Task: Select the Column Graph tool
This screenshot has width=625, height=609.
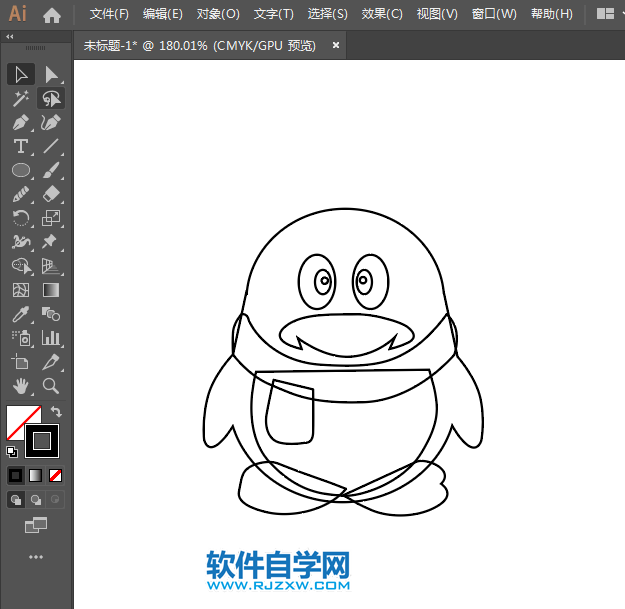Action: click(51, 338)
